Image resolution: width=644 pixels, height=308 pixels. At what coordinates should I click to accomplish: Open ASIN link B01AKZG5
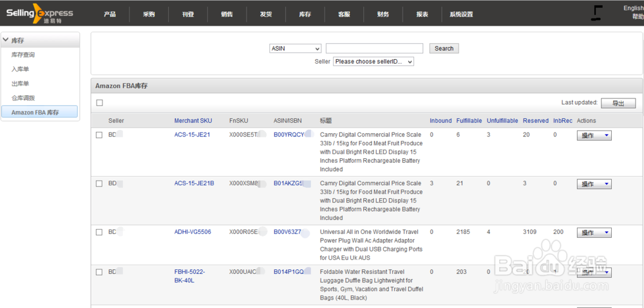[289, 183]
